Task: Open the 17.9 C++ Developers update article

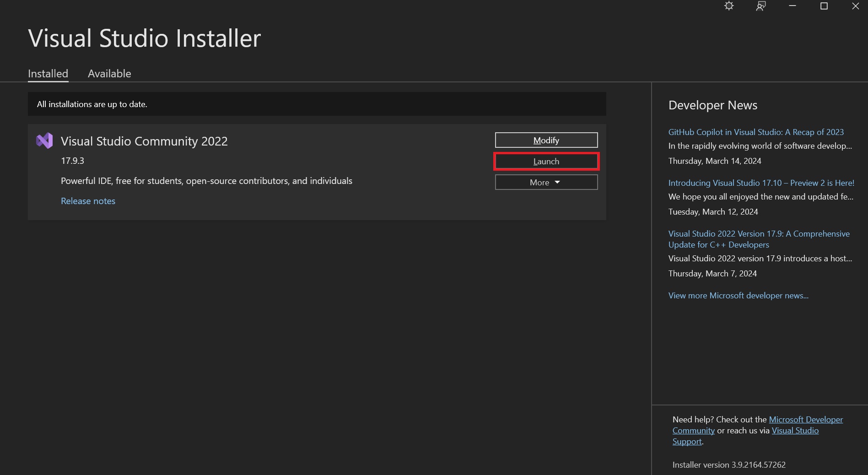Action: pyautogui.click(x=759, y=239)
